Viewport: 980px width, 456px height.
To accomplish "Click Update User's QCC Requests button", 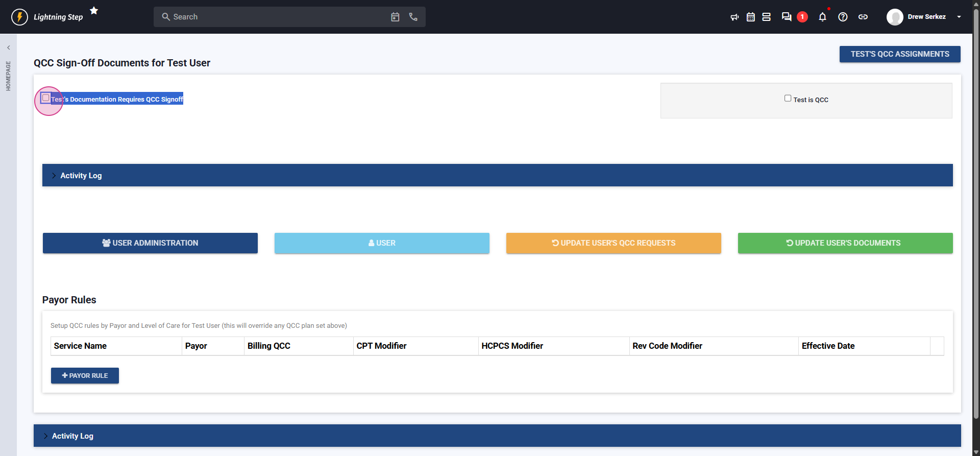I will click(x=613, y=243).
